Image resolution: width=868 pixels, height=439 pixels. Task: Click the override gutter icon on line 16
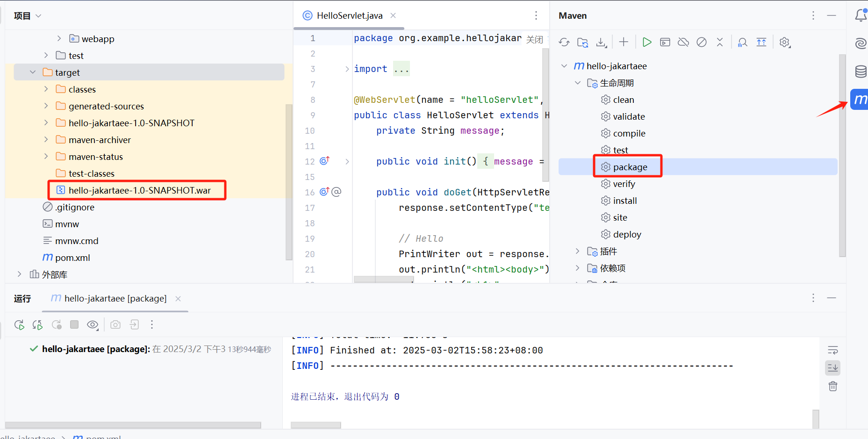coord(325,192)
